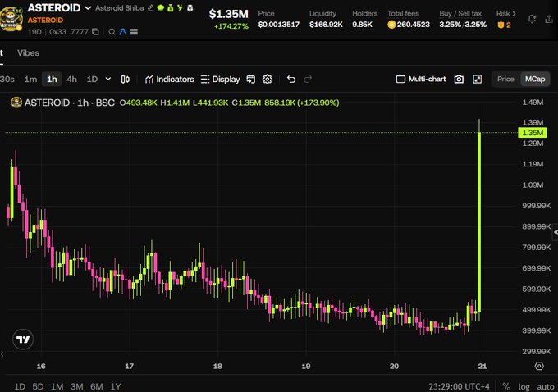Screen dimensions: 558x392
Task: Select the 4h timeframe
Action: click(x=71, y=79)
